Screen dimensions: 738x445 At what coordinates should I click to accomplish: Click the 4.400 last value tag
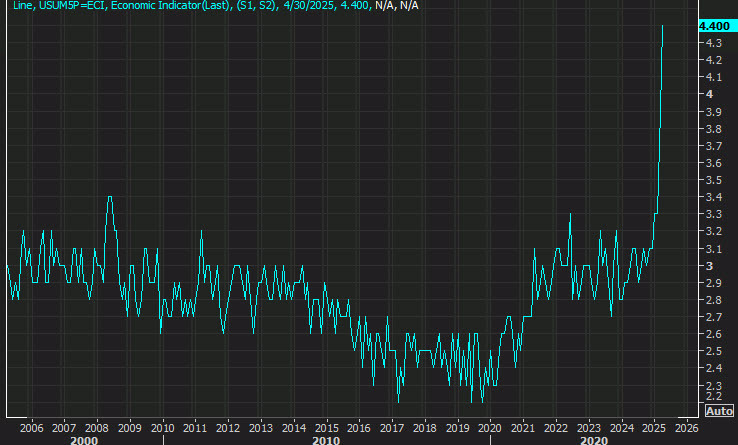coord(714,26)
